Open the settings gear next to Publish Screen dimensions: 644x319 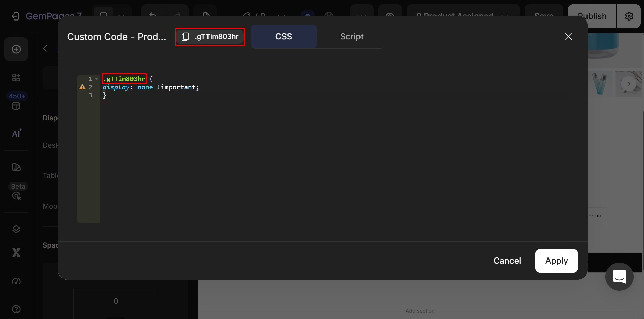(629, 16)
